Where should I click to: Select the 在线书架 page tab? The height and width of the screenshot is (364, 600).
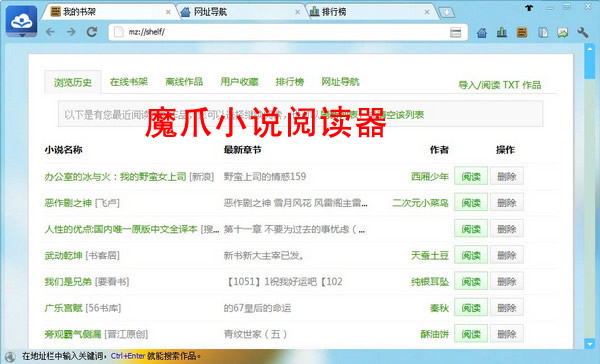pyautogui.click(x=129, y=82)
